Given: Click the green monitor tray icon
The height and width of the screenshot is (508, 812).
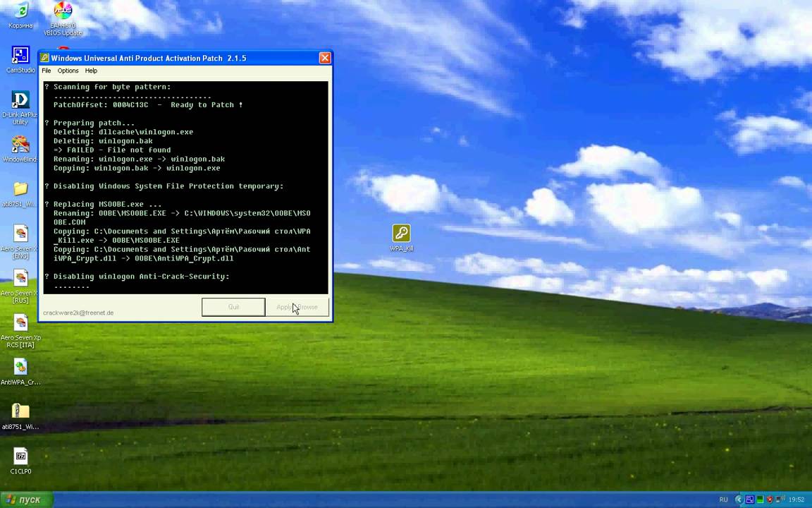Looking at the screenshot, I should coord(760,500).
